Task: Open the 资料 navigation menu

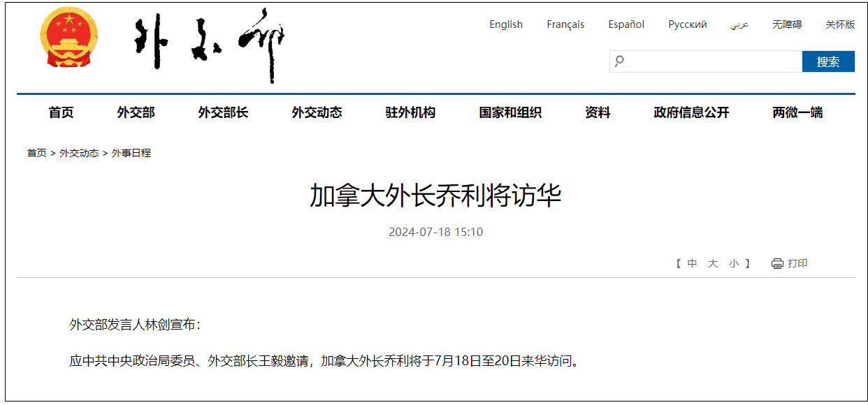Action: pos(598,112)
